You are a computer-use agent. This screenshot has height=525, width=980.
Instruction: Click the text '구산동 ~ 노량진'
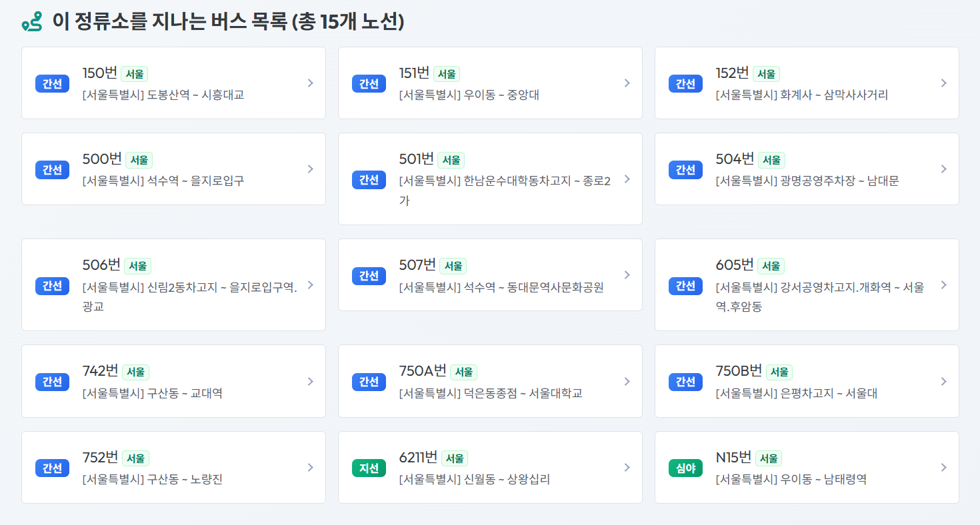pyautogui.click(x=185, y=479)
